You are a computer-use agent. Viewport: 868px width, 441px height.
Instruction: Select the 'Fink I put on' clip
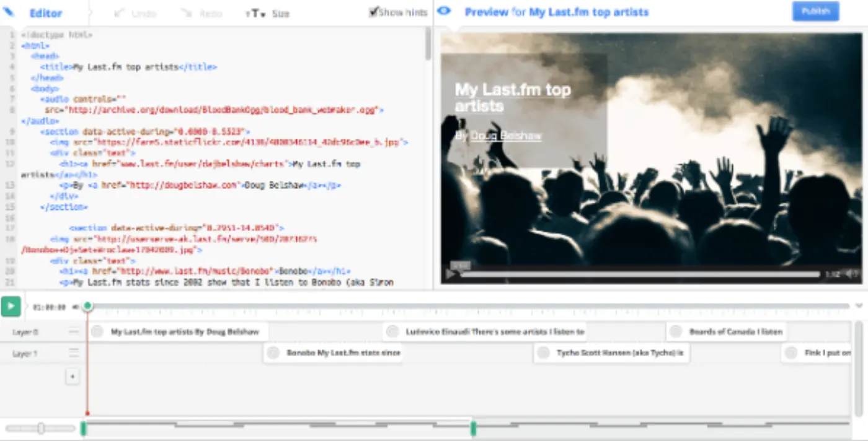click(x=816, y=353)
